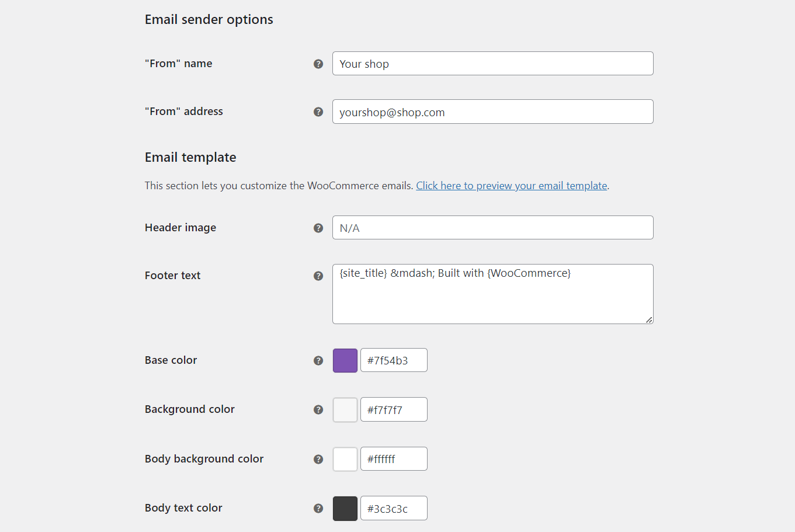Click the #ffffff body background hex field
Viewport: 795px width, 532px height.
pos(394,458)
